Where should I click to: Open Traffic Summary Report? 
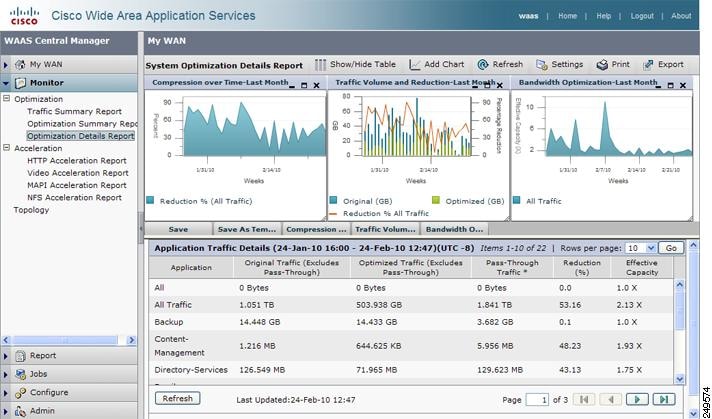click(x=74, y=111)
